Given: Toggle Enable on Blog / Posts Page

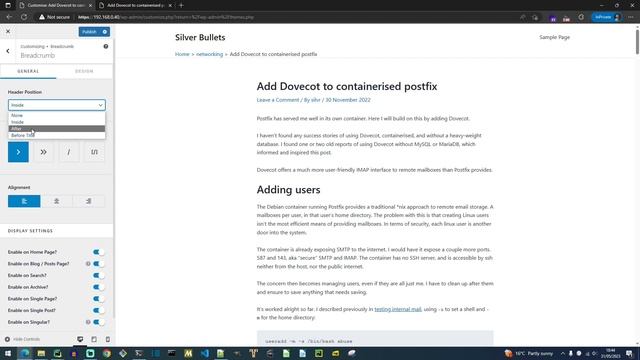Looking at the screenshot, I should pyautogui.click(x=98, y=264).
